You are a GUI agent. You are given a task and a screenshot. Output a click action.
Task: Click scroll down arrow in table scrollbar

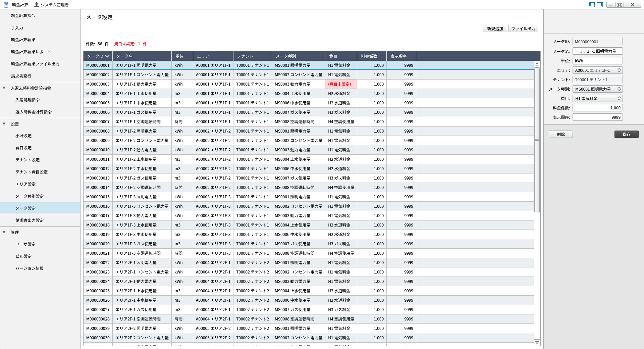point(537,343)
